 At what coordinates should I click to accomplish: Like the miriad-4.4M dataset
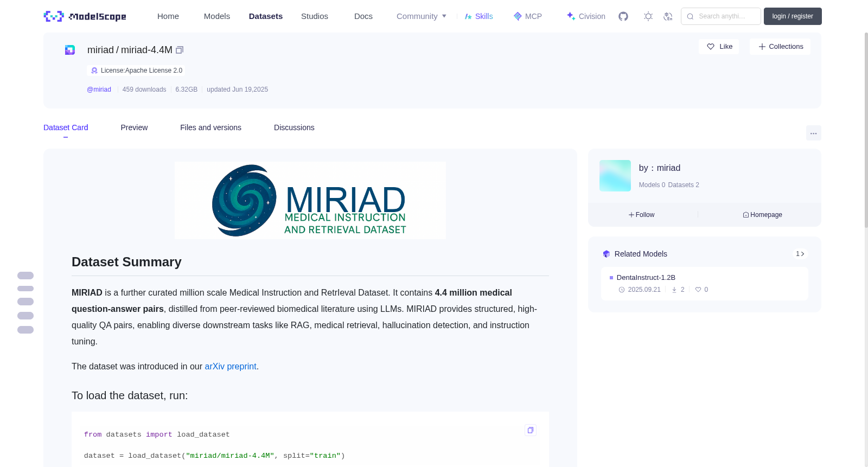[719, 47]
